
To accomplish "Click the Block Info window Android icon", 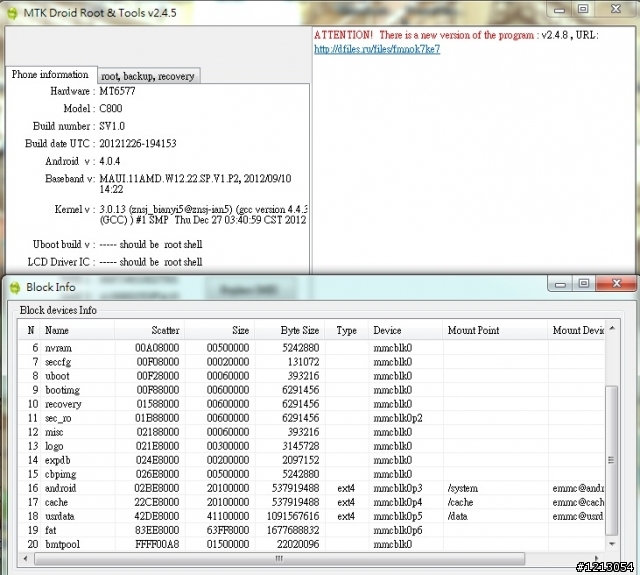I will 15,287.
